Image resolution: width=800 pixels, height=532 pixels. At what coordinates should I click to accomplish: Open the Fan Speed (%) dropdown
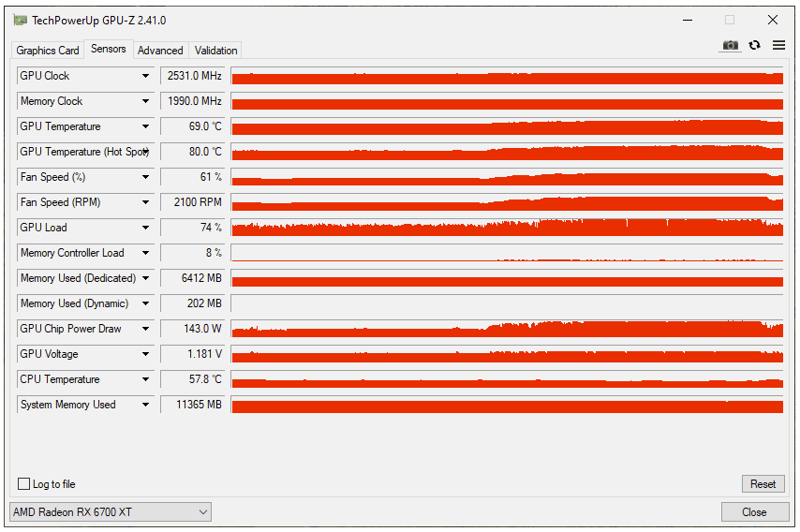tap(145, 177)
